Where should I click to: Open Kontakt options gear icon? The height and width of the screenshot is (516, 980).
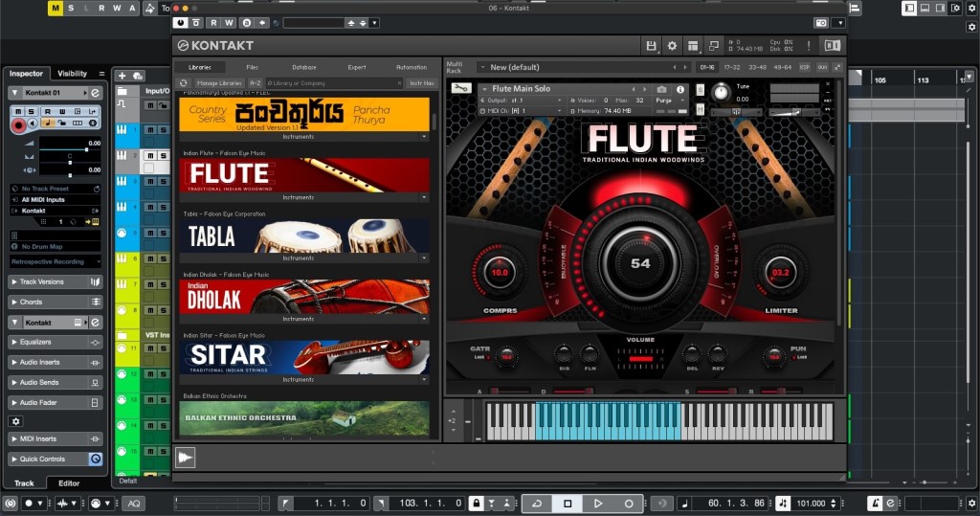pyautogui.click(x=672, y=46)
